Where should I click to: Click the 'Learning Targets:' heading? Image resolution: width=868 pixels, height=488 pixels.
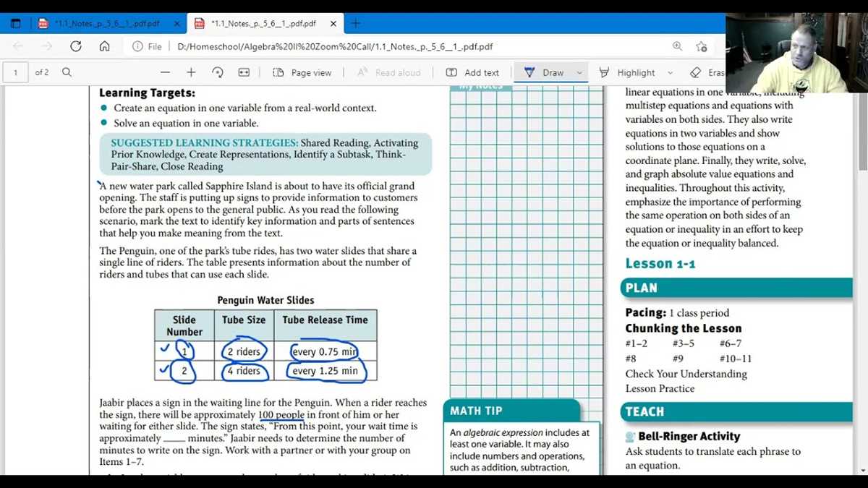[147, 93]
